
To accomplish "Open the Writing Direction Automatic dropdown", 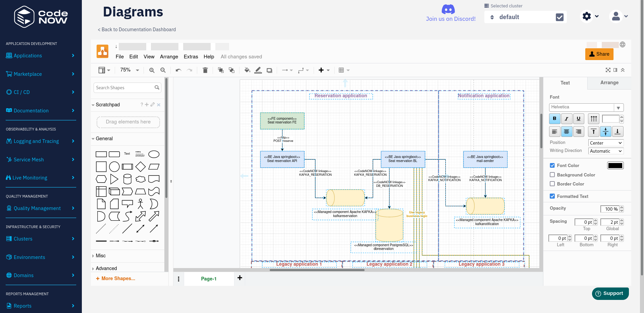I will (606, 151).
